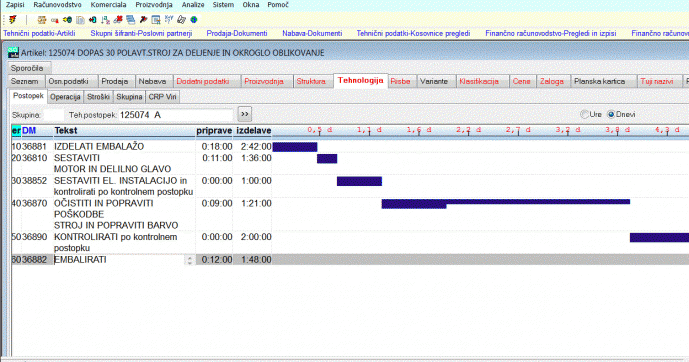Open Tehnični podatki-Artikli shortcut link
Image resolution: width=689 pixels, height=362 pixels.
(x=39, y=33)
